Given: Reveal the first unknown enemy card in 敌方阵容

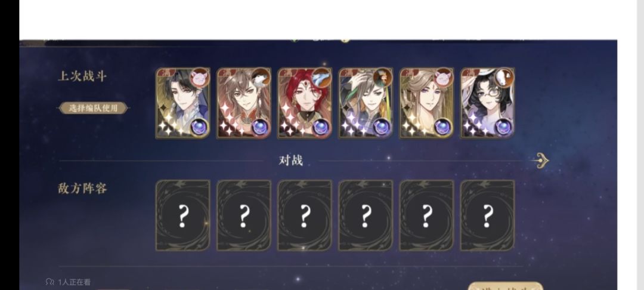Looking at the screenshot, I should tap(183, 215).
